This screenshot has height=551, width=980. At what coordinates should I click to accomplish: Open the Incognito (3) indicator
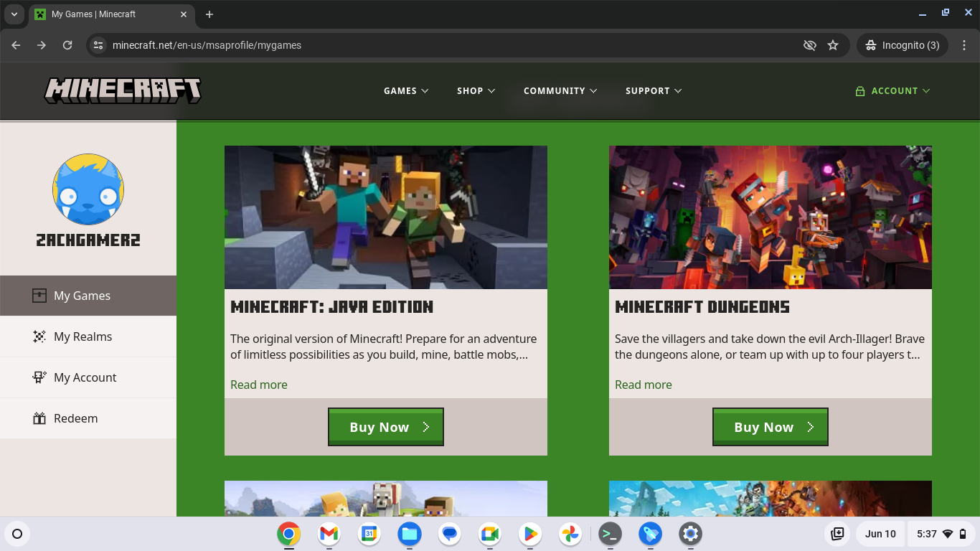pos(902,45)
